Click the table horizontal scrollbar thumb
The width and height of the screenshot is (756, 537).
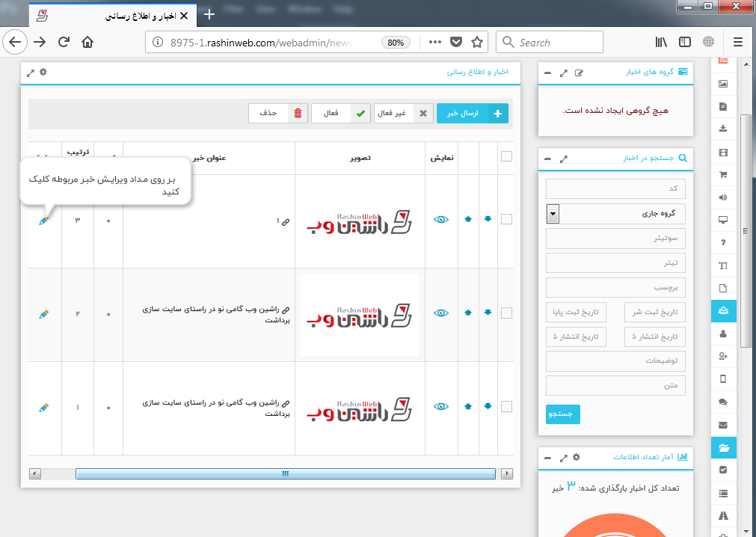[286, 474]
